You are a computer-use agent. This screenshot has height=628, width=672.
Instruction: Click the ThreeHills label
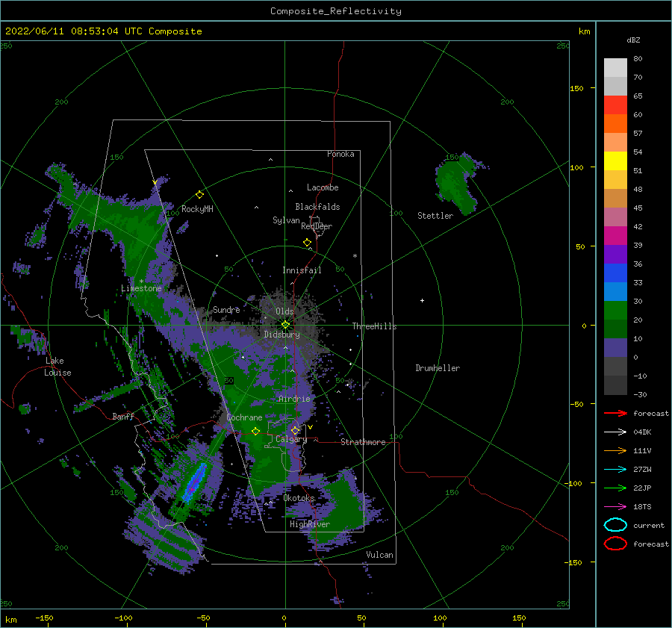tap(374, 326)
